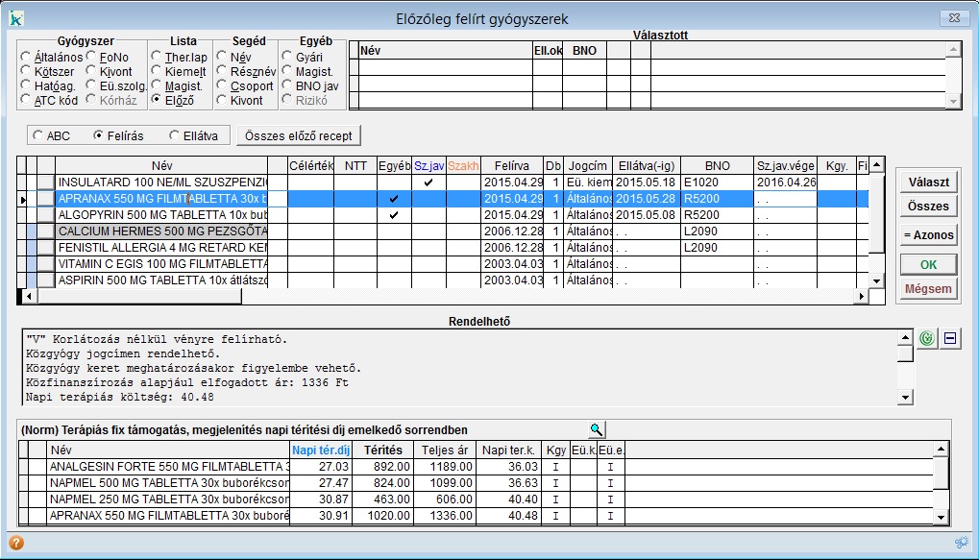This screenshot has width=979, height=560.
Task: Click the Összes előző recept button
Action: point(299,135)
